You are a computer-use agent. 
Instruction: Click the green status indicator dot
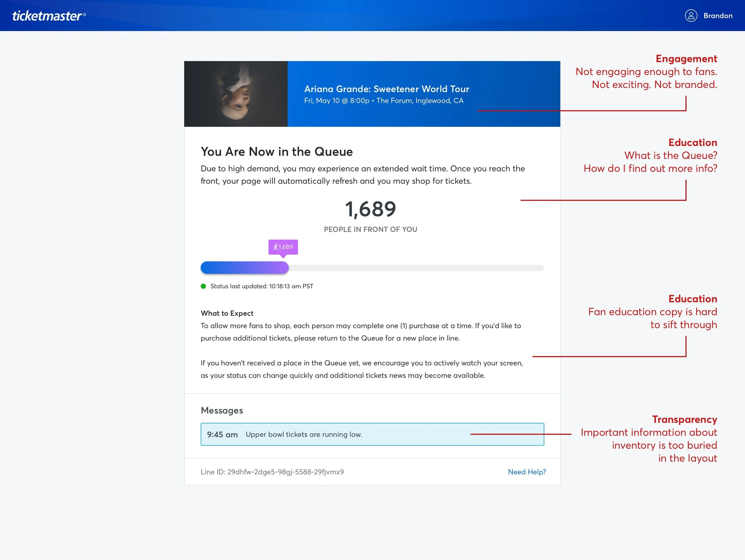(x=204, y=286)
